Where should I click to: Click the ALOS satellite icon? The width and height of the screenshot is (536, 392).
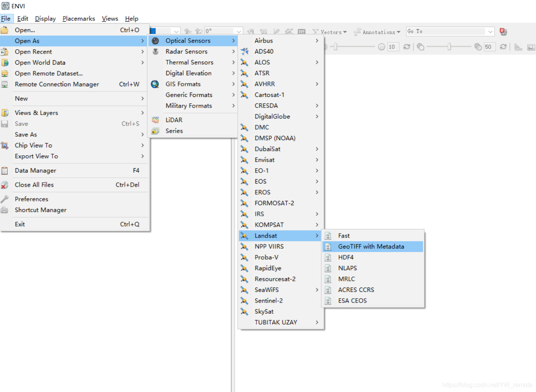point(245,62)
